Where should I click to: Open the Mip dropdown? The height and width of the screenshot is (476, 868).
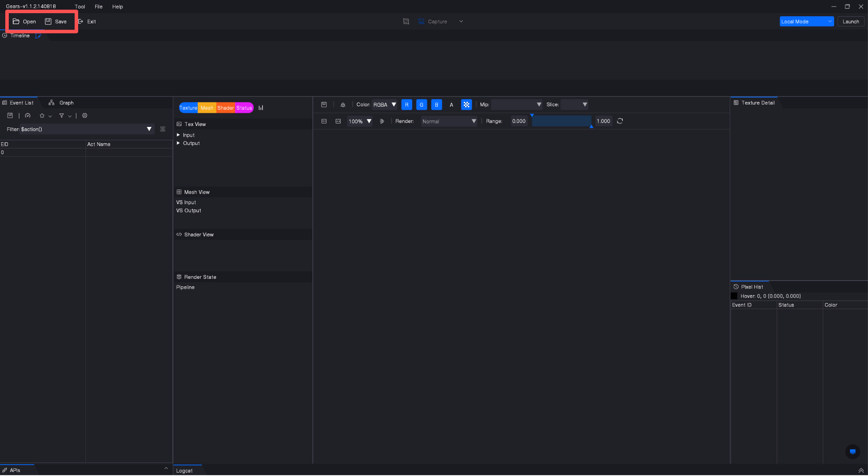[516, 105]
